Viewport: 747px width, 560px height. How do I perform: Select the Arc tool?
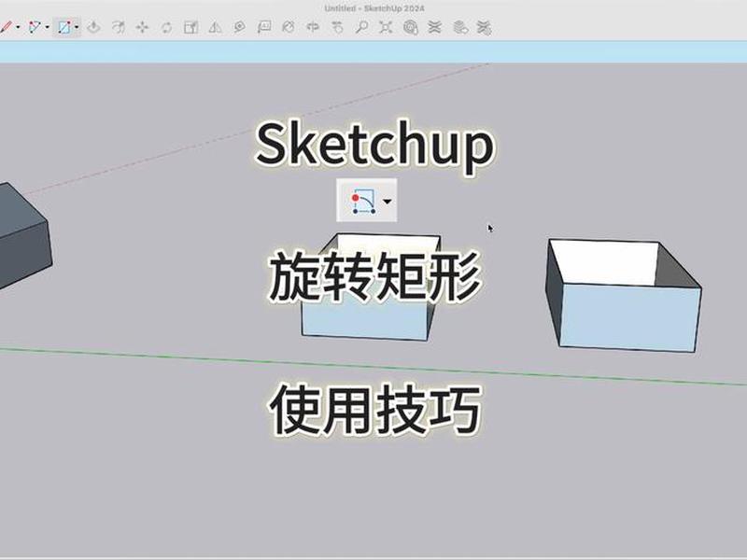pos(35,27)
